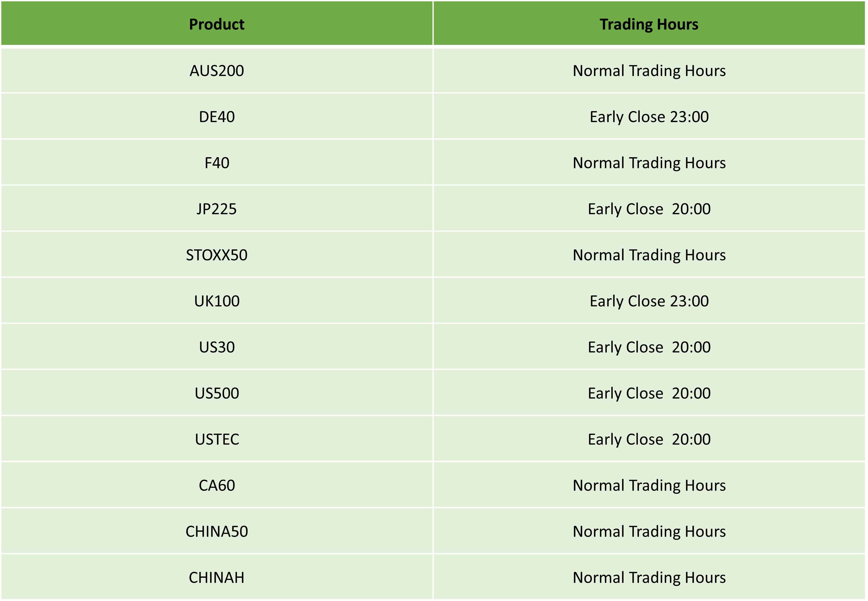Select the CA60 product cell
This screenshot has height=601, width=868.
click(217, 485)
